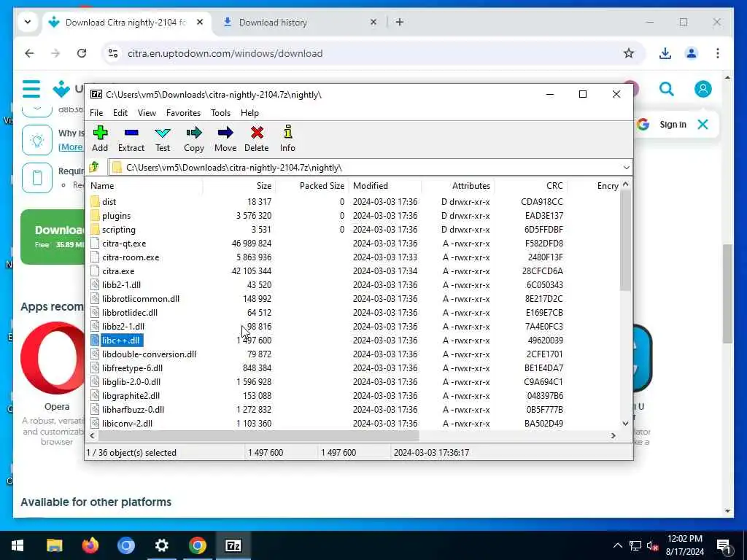Screen dimensions: 747x560
Task: Open the Chrome profile avatar
Action: (692, 53)
